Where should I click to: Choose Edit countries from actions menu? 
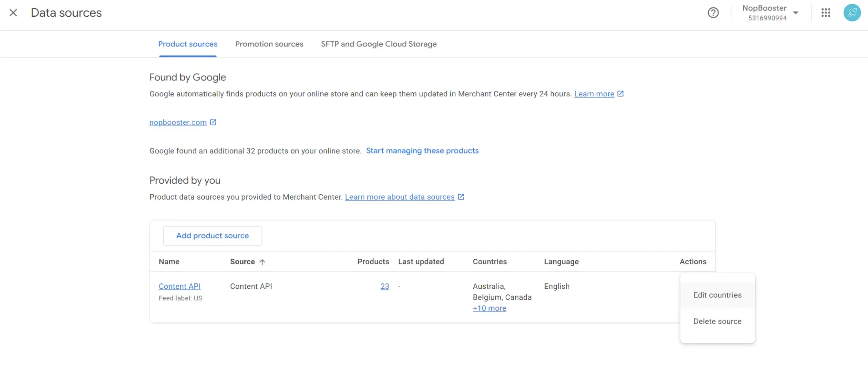(717, 295)
